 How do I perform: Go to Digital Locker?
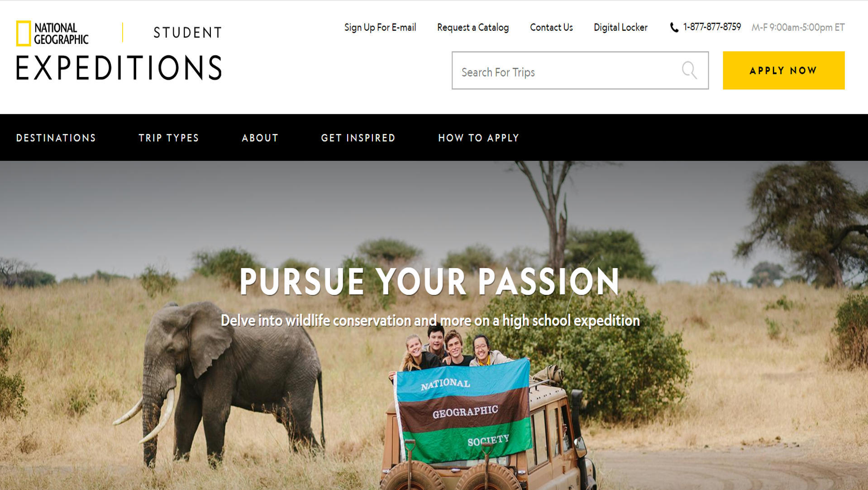point(620,27)
